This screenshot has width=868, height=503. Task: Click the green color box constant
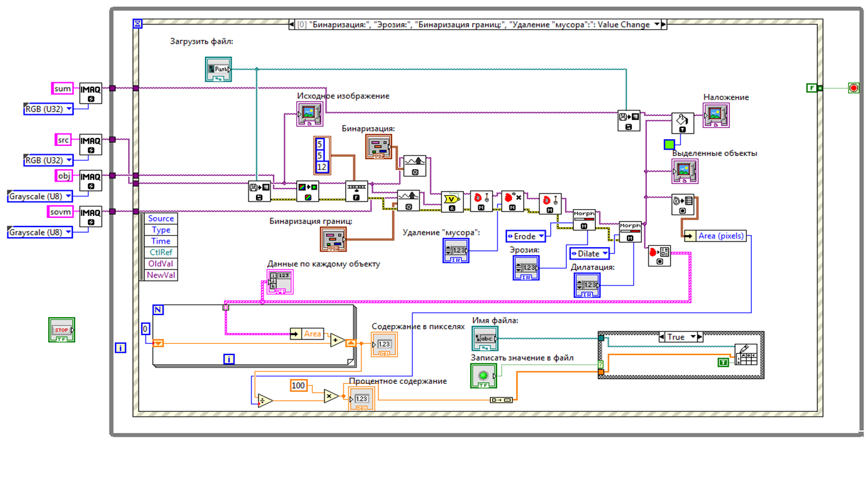tap(669, 145)
